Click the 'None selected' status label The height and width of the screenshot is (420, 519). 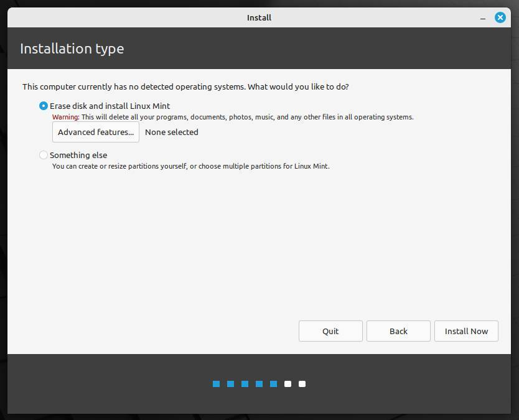coord(172,132)
